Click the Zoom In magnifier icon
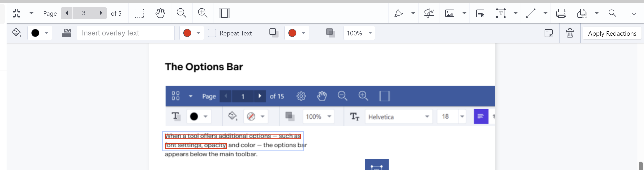 202,13
